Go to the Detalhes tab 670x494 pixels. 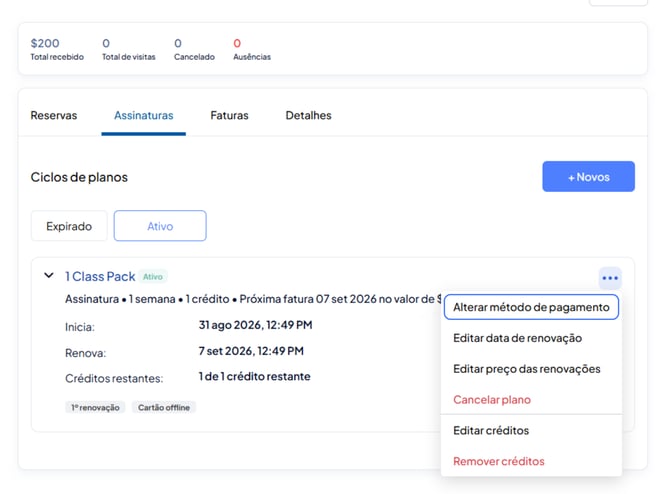(309, 115)
